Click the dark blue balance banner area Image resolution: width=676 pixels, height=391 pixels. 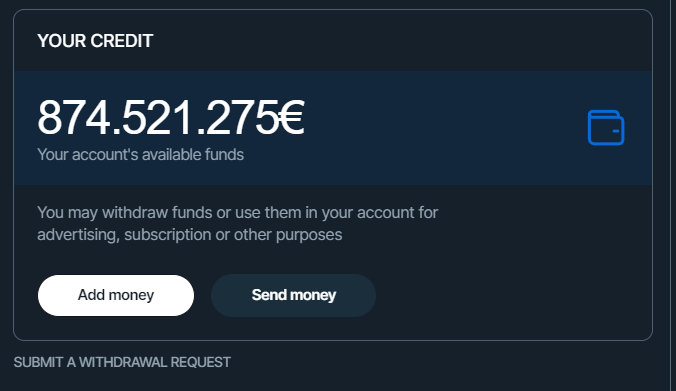333,128
